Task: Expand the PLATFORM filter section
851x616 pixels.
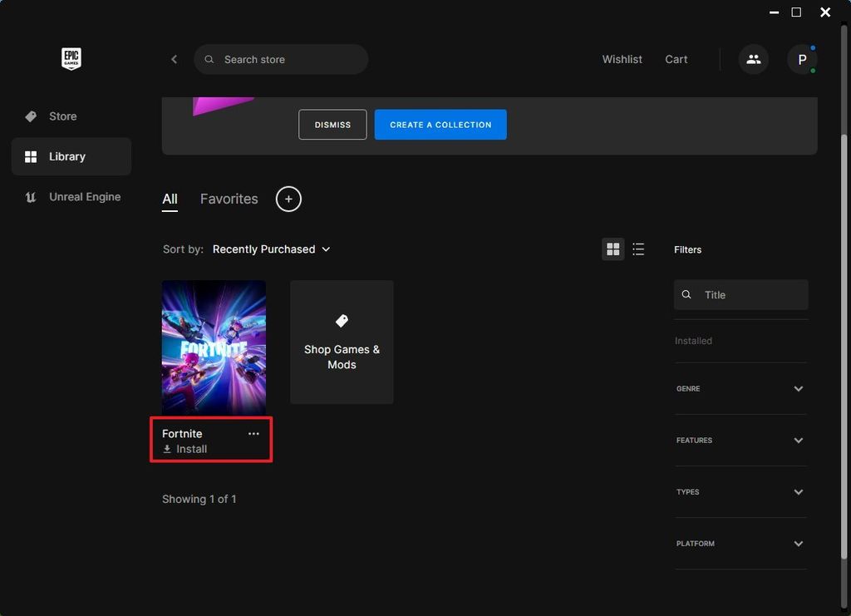Action: point(740,543)
